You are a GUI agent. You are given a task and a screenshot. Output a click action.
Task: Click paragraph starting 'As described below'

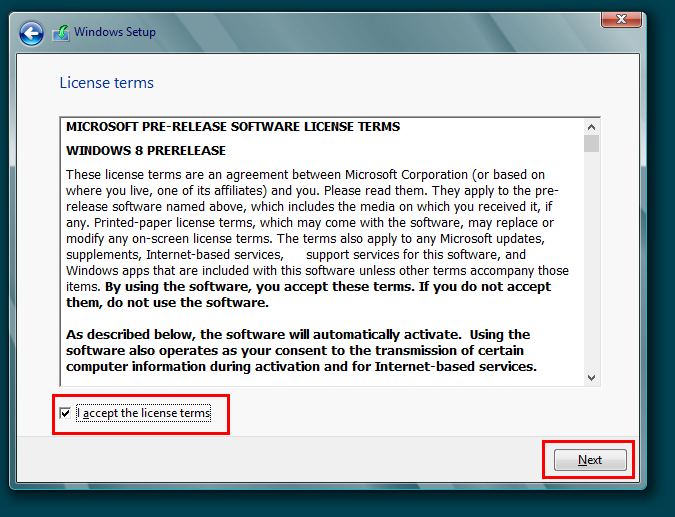pyautogui.click(x=301, y=350)
